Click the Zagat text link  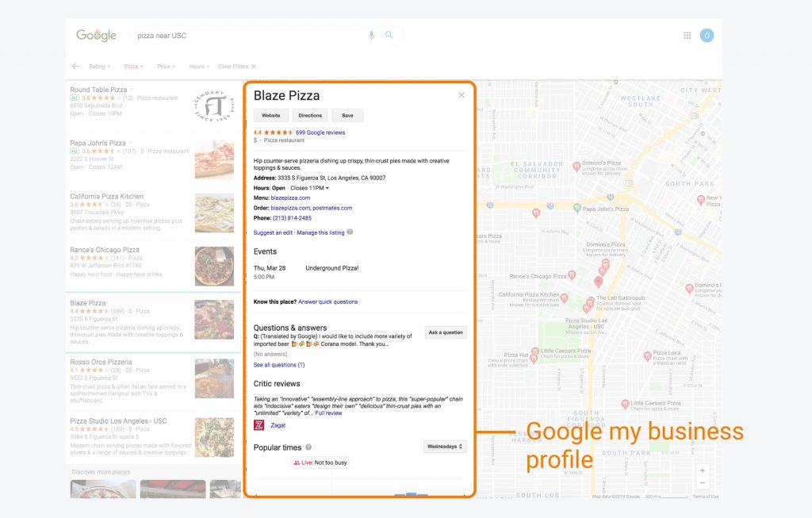[x=278, y=425]
